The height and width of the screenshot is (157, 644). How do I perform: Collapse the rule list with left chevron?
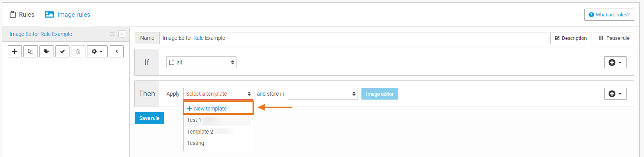(x=117, y=52)
